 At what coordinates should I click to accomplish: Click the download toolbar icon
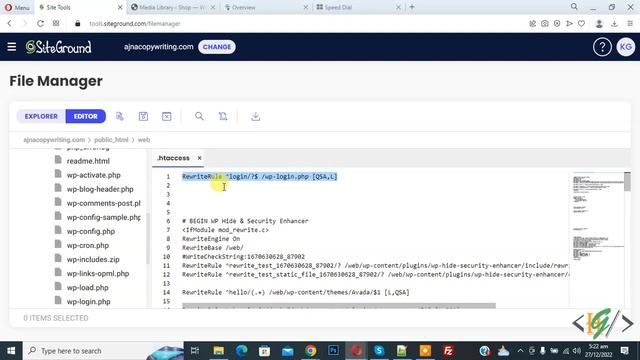pyautogui.click(x=256, y=116)
